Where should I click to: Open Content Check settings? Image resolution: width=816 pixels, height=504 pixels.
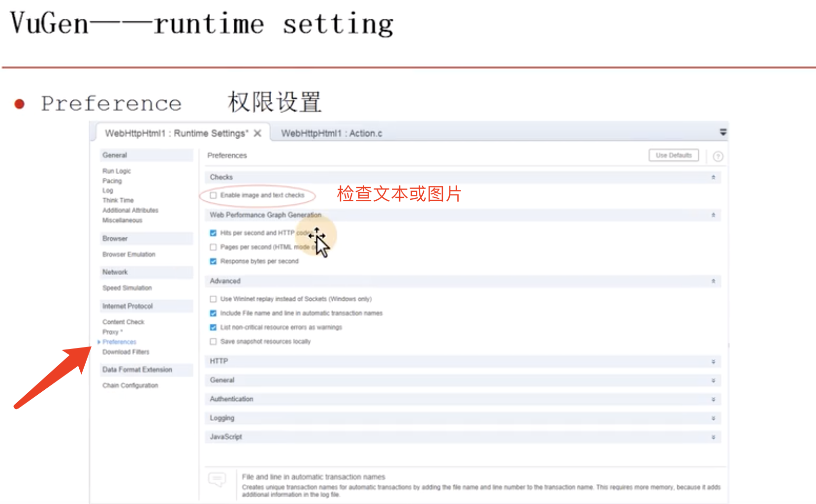click(x=124, y=322)
